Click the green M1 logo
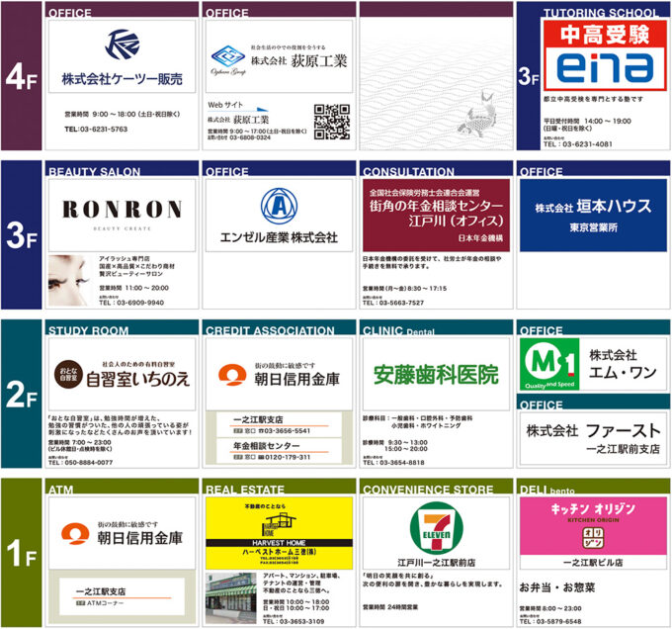The width and height of the screenshot is (672, 629). 549,364
